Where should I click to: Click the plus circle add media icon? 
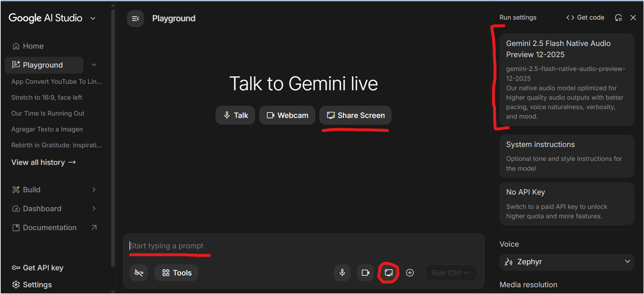tap(410, 273)
